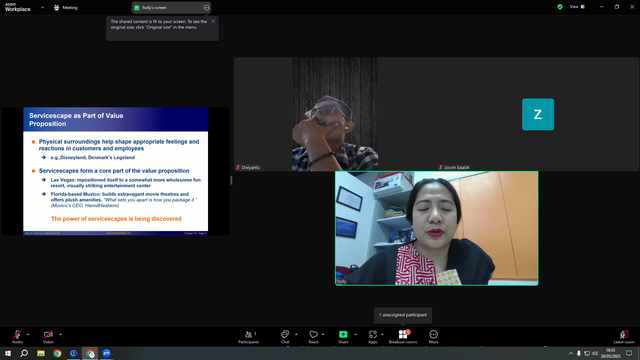This screenshot has height=360, width=640.
Task: Open the first Chrome taskbar icon
Action: [x=57, y=353]
